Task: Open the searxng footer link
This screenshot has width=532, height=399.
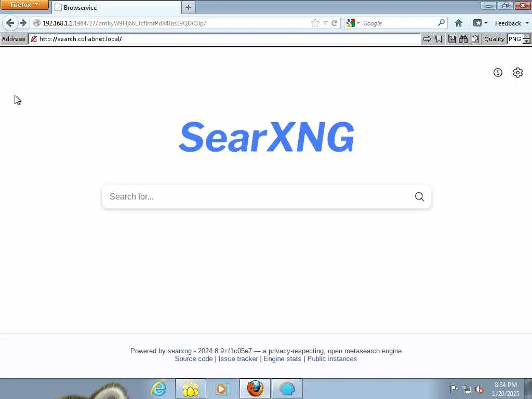Action: (179, 351)
